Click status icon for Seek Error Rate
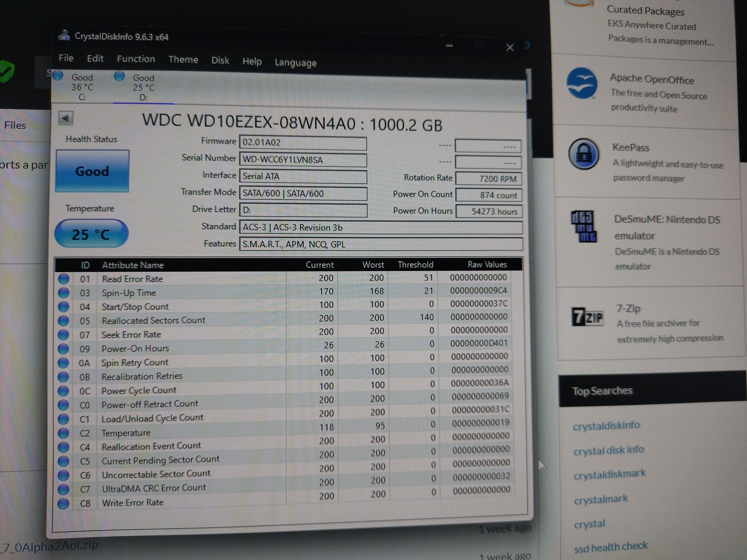Image resolution: width=747 pixels, height=560 pixels. [63, 335]
